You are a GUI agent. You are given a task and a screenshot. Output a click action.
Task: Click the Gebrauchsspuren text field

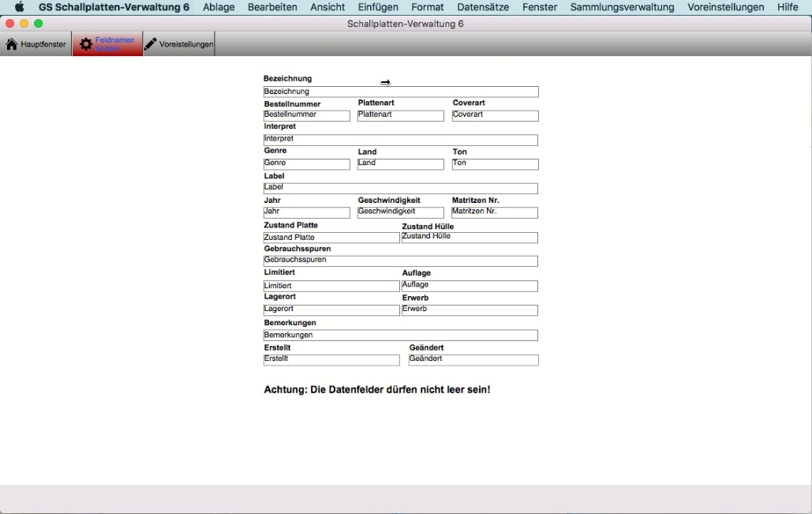click(x=400, y=261)
